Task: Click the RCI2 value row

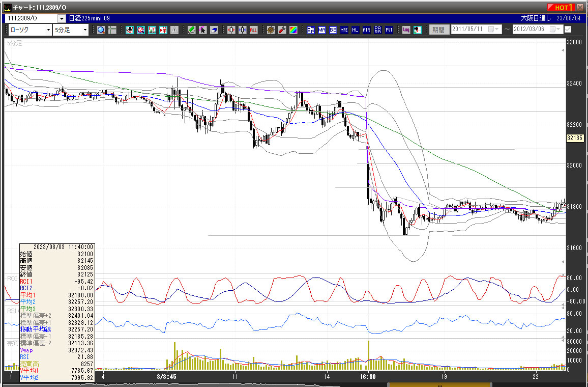Action: (x=56, y=288)
